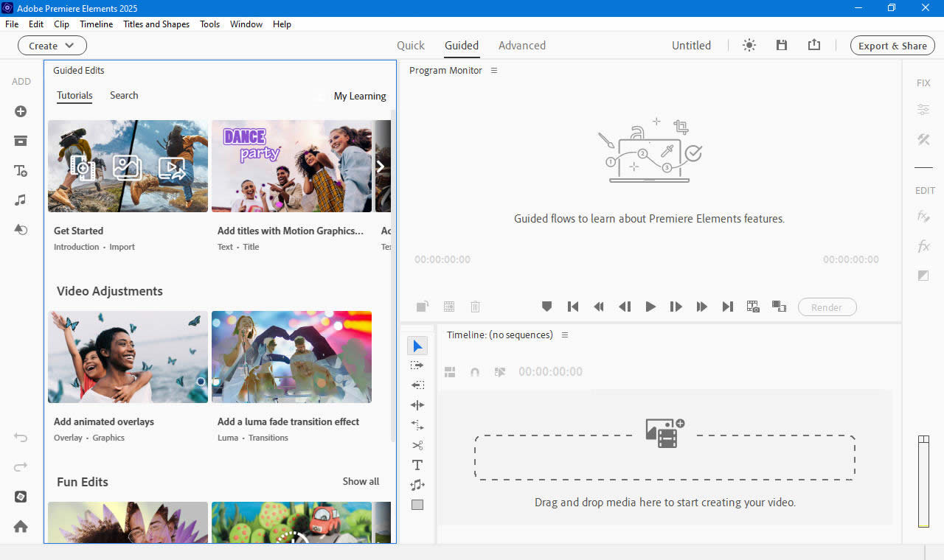Screen dimensions: 944x560
Task: Switch to the Search tab
Action: point(124,95)
